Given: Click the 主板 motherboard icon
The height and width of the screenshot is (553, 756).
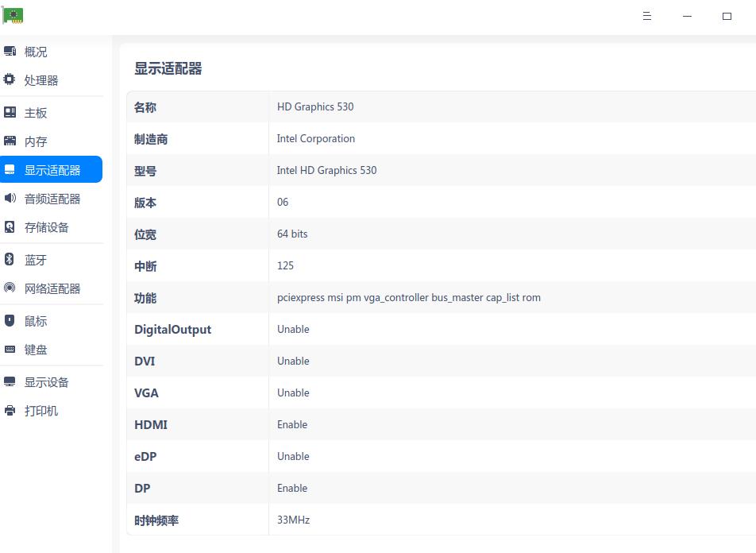Looking at the screenshot, I should (10, 112).
